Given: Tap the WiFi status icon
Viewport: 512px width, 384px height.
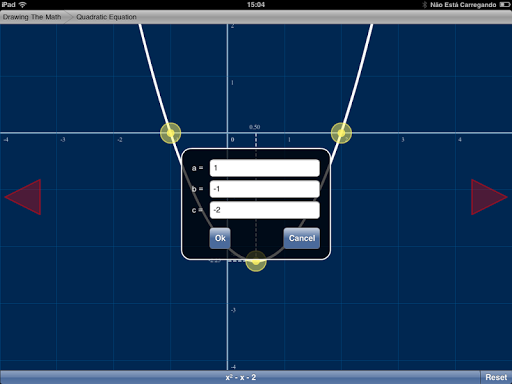Looking at the screenshot, I should pos(22,5).
